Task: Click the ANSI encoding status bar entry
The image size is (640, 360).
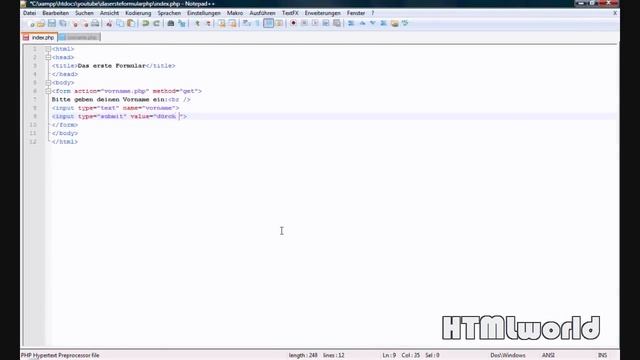Action: point(548,356)
